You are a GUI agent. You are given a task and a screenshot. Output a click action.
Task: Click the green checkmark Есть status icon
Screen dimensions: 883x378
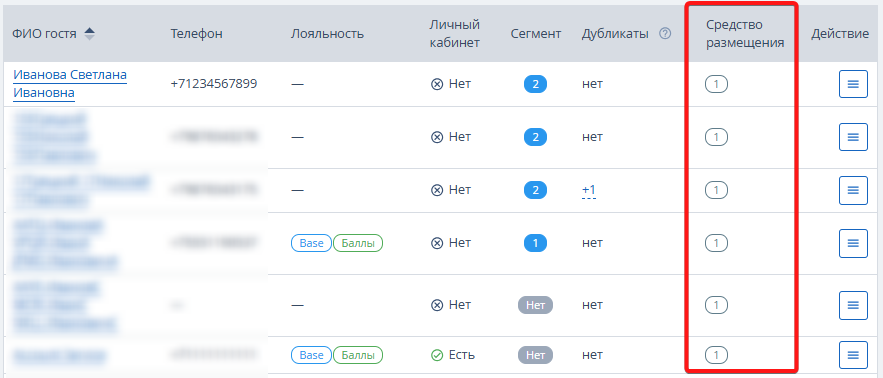tap(437, 355)
